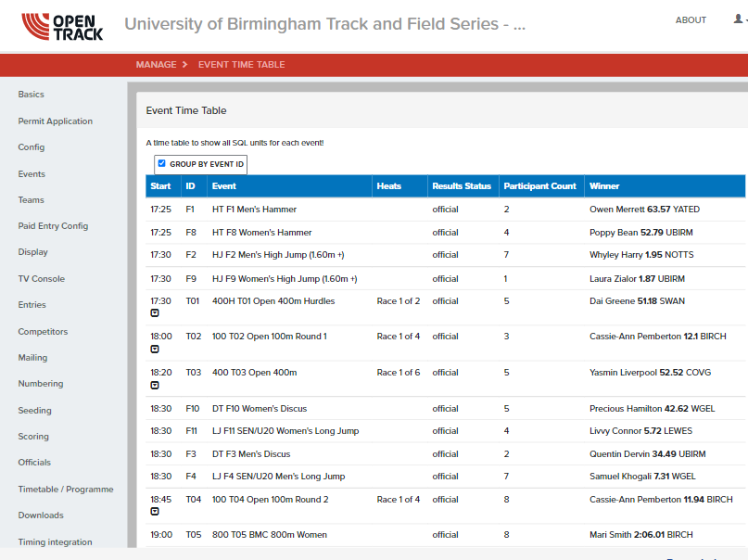
Task: Open Numbering in the sidebar
Action: click(41, 384)
